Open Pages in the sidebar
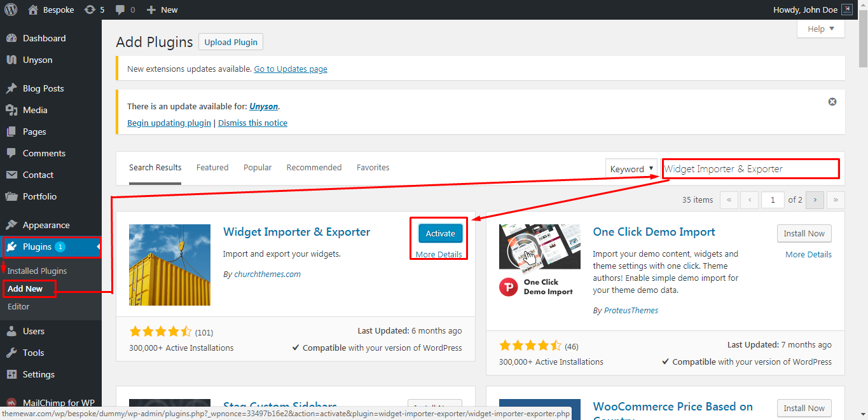The height and width of the screenshot is (420, 868). [x=51, y=132]
